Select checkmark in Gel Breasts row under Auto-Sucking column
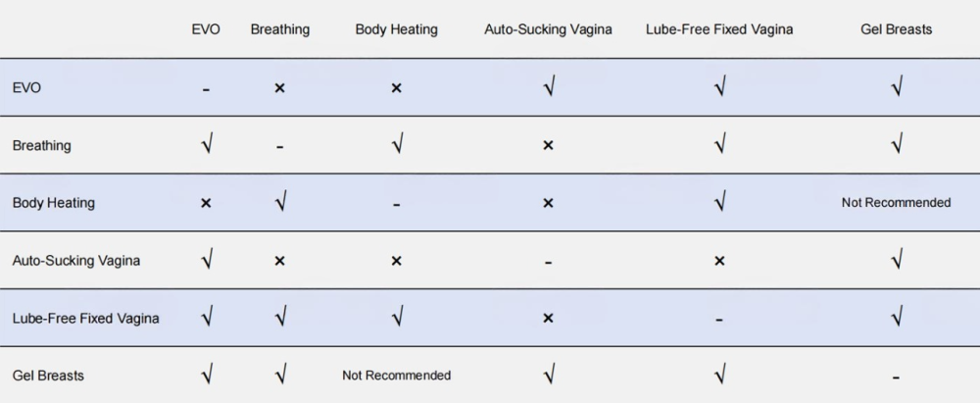Image resolution: width=980 pixels, height=403 pixels. coord(548,375)
